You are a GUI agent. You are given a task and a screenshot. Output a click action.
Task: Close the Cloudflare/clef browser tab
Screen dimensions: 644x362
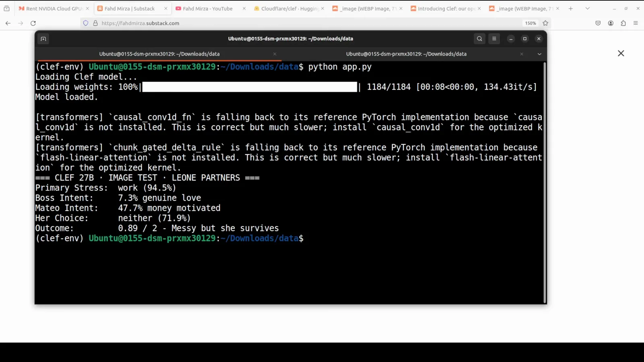pyautogui.click(x=322, y=8)
